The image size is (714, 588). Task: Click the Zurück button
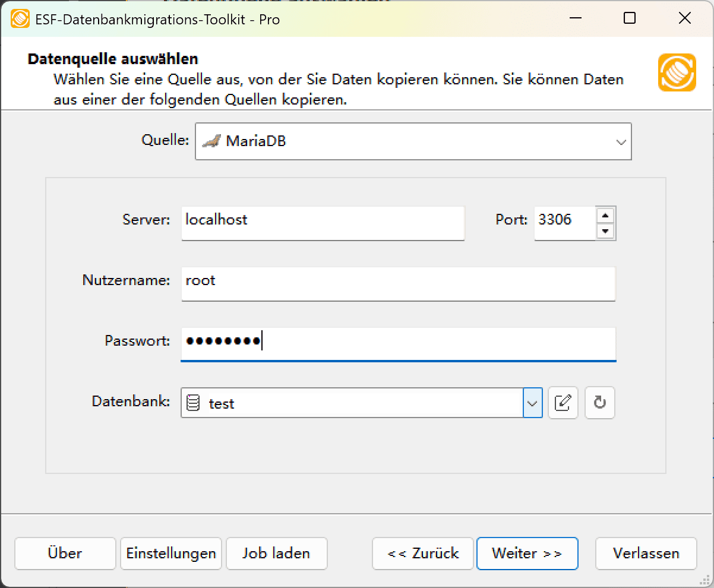pos(422,553)
